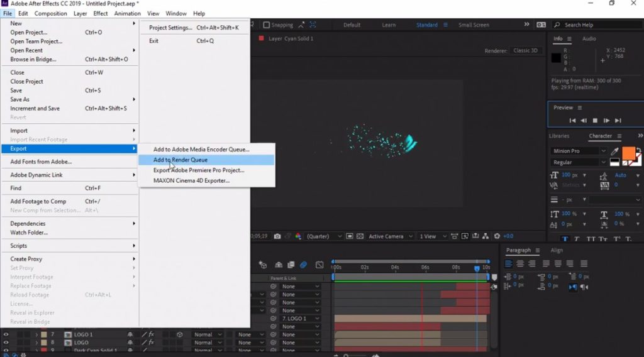The width and height of the screenshot is (644, 357).
Task: Open the resolution (Quarter) dropdown
Action: click(x=324, y=236)
